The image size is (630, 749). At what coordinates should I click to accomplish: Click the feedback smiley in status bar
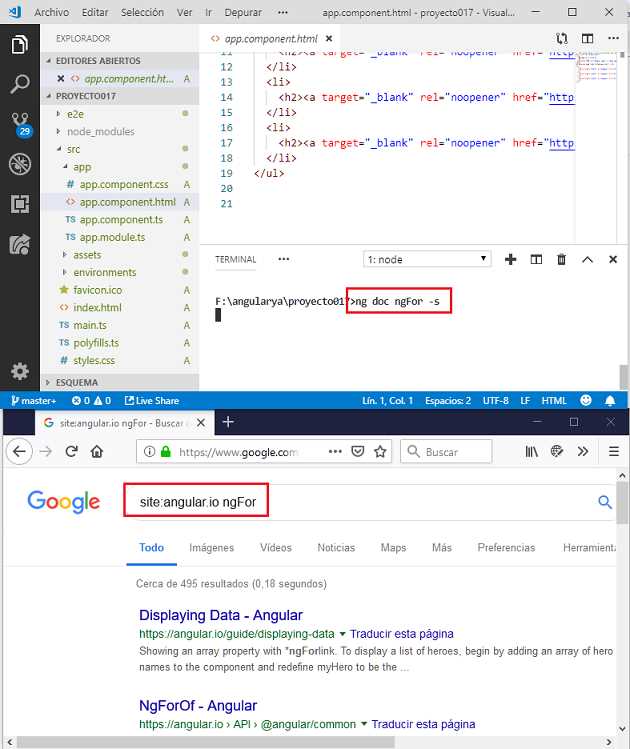586,400
